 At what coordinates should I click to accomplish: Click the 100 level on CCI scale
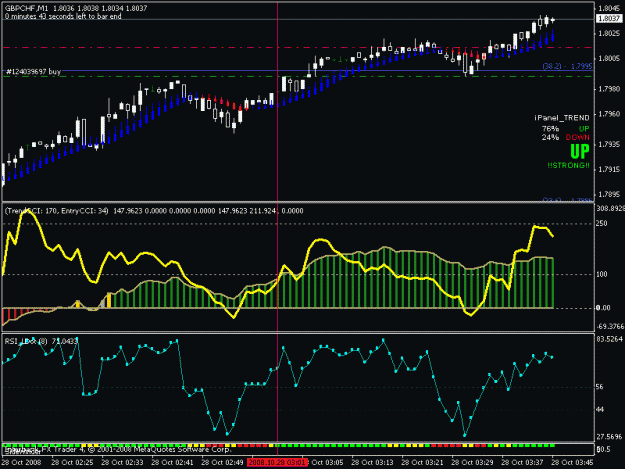coord(601,275)
